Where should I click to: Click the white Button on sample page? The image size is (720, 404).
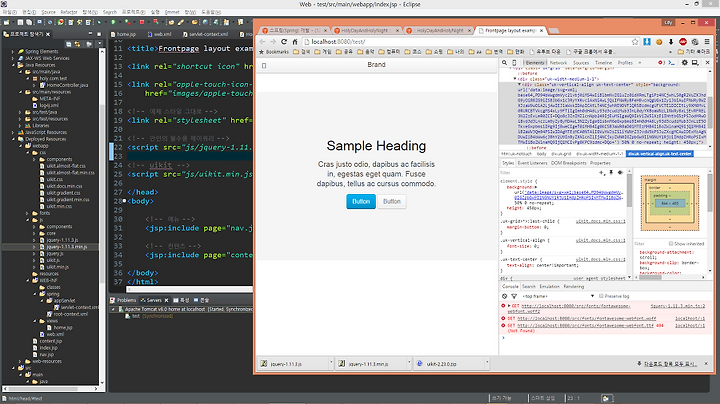(x=392, y=202)
